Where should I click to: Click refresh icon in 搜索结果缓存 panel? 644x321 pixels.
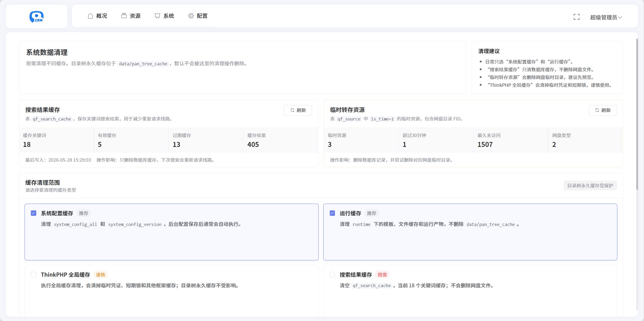(x=292, y=110)
